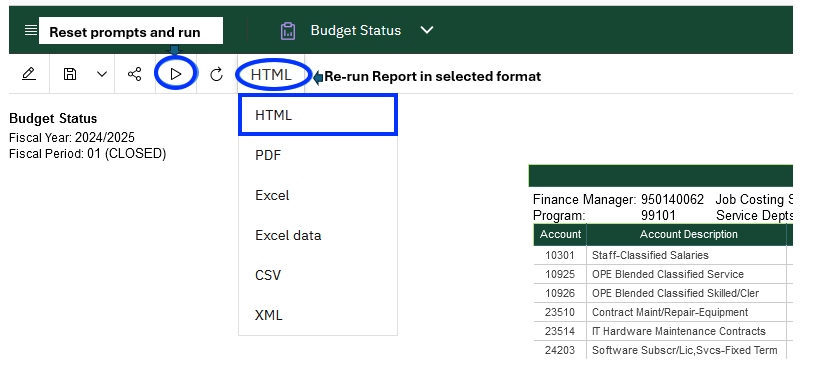Click the save floppy disk icon
This screenshot has width=832, height=383.
[70, 74]
